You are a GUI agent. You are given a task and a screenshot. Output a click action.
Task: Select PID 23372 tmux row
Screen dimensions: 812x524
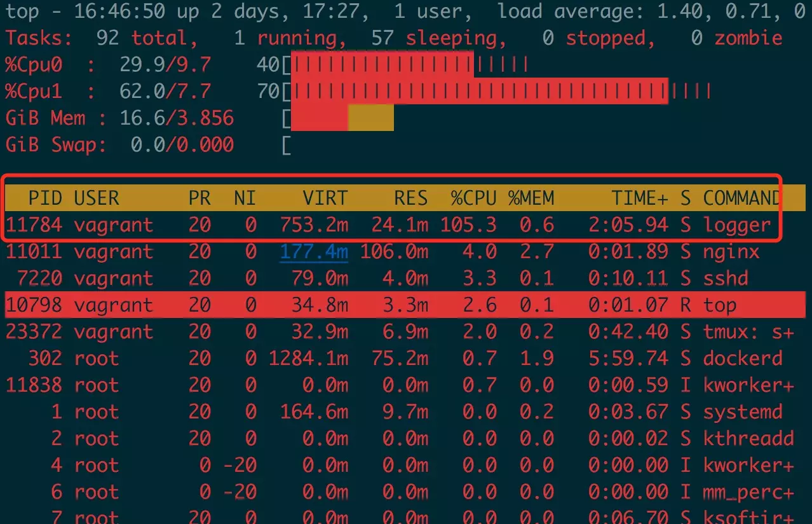pos(400,332)
